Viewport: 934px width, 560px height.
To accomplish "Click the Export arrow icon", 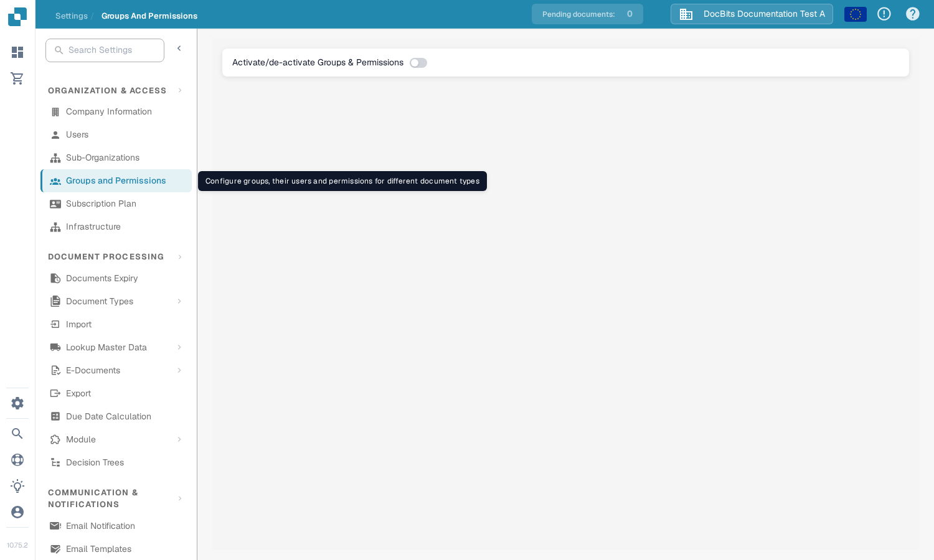I will [55, 393].
